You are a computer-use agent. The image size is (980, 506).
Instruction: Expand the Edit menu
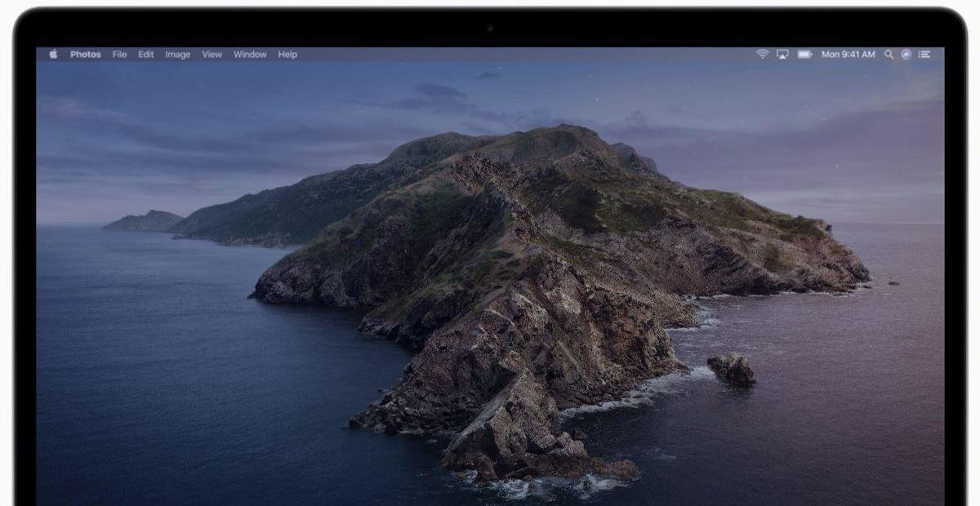[x=145, y=55]
